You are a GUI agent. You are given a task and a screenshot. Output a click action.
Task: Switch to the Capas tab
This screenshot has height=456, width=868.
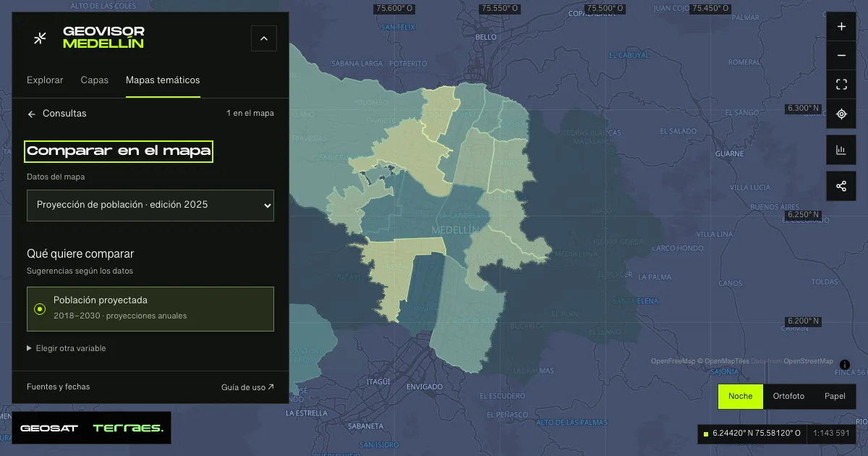tap(95, 80)
